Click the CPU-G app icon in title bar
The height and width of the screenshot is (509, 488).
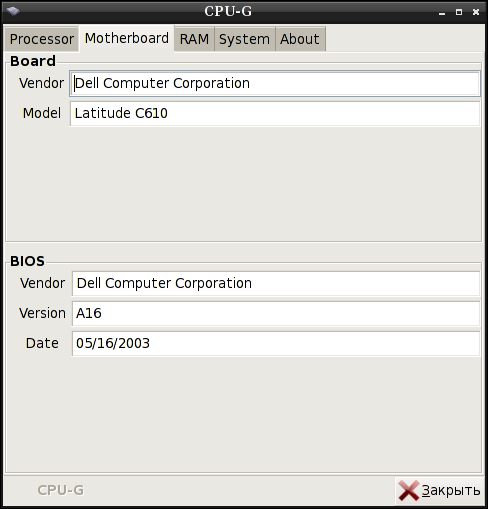click(x=13, y=11)
